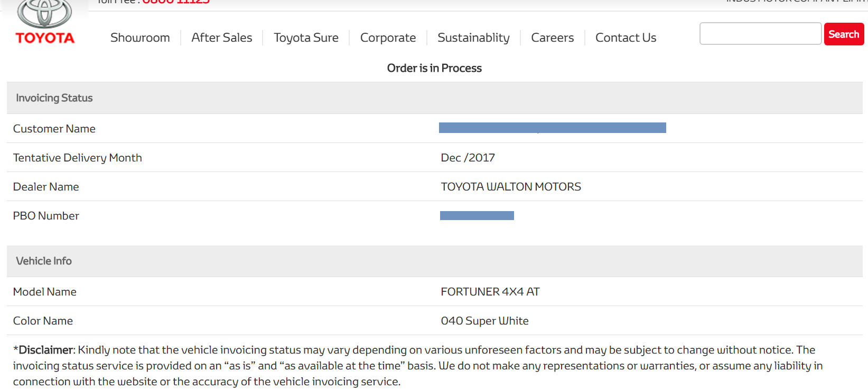868x390 pixels.
Task: Click the PBO Number label
Action: pyautogui.click(x=46, y=216)
